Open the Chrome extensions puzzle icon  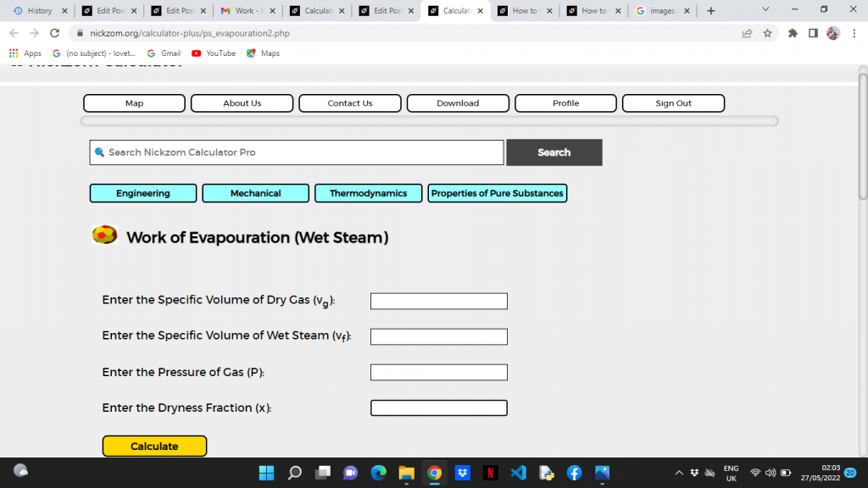tap(793, 33)
